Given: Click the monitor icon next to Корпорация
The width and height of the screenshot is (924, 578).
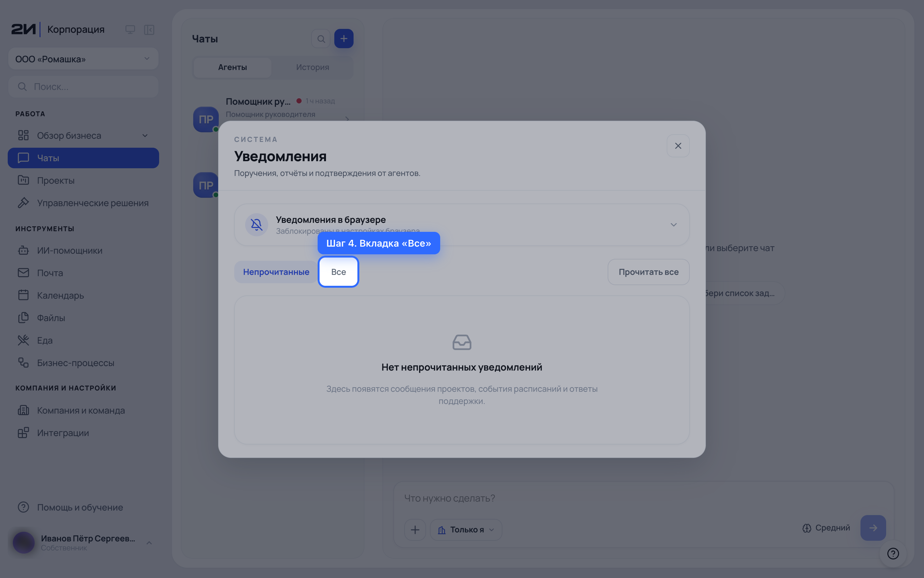Looking at the screenshot, I should pyautogui.click(x=130, y=30).
